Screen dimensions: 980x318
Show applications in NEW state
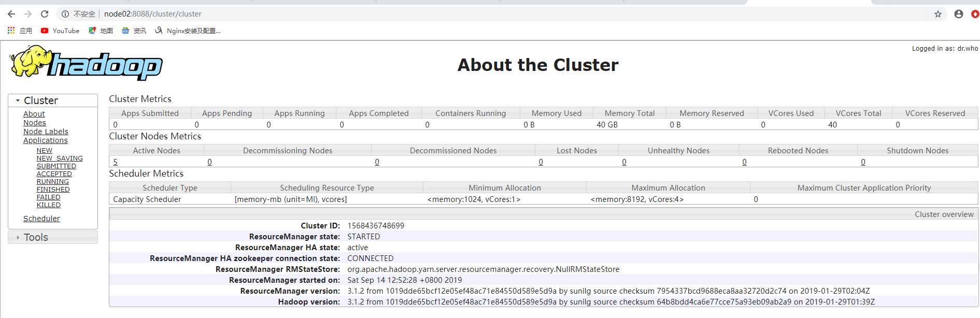(x=44, y=151)
